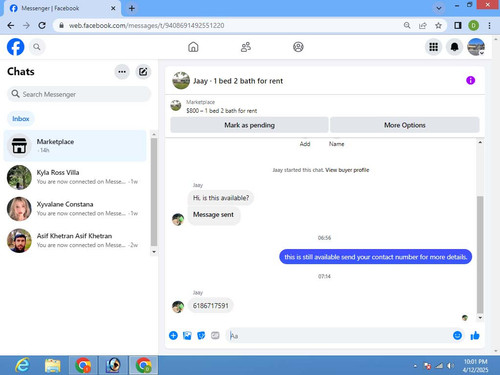
Task: Open File Explorer from taskbar
Action: [53, 365]
